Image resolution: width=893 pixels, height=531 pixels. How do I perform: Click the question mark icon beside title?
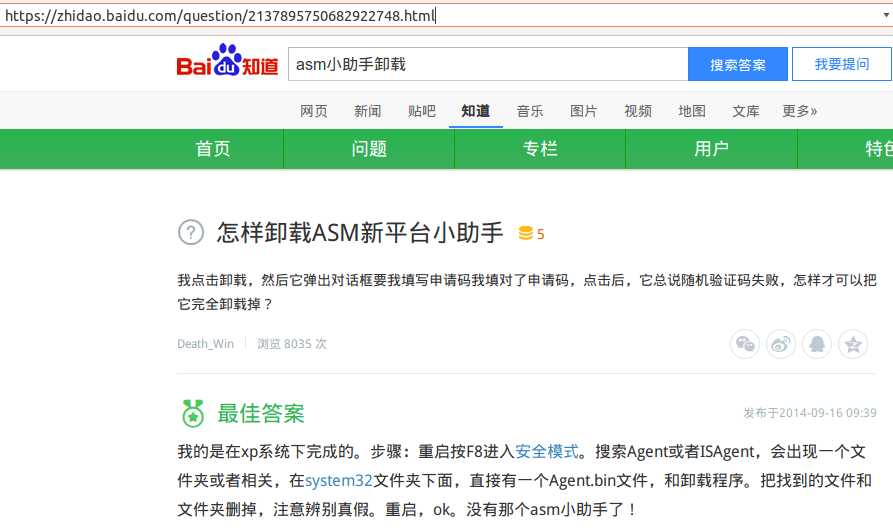click(x=191, y=232)
